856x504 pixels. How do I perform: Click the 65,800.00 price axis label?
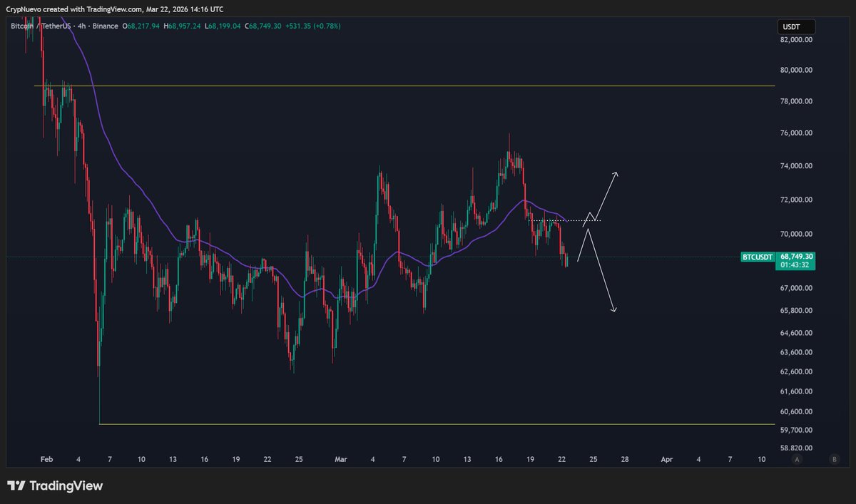point(797,311)
